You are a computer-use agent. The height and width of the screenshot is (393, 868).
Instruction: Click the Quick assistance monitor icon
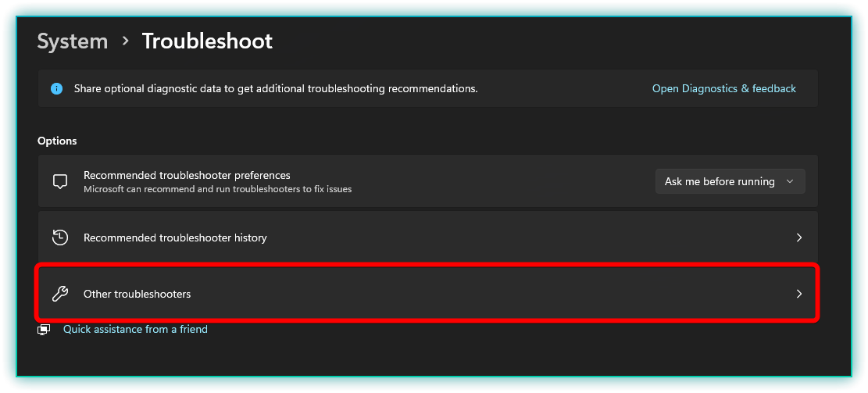(45, 330)
